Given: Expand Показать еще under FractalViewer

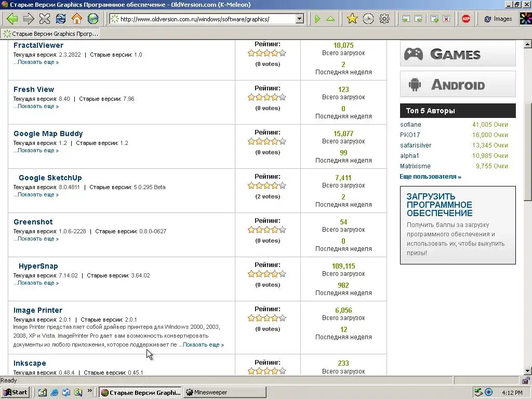Looking at the screenshot, I should pyautogui.click(x=36, y=62).
